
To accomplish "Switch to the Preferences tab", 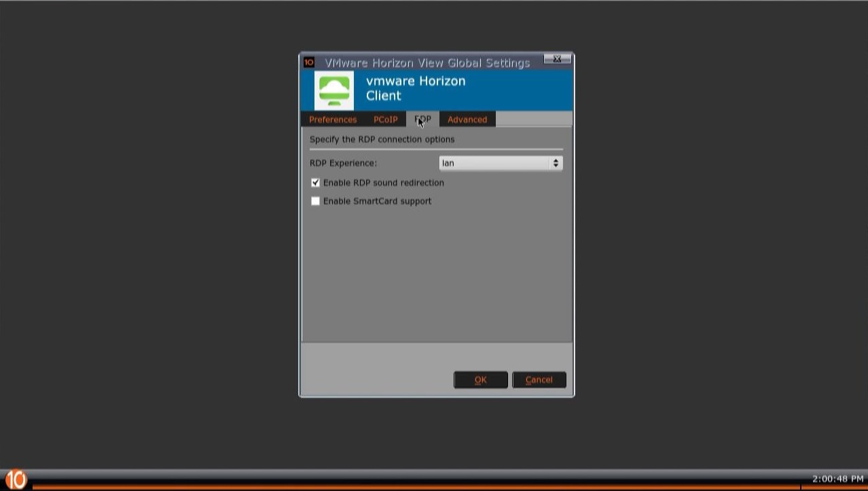I will (333, 120).
